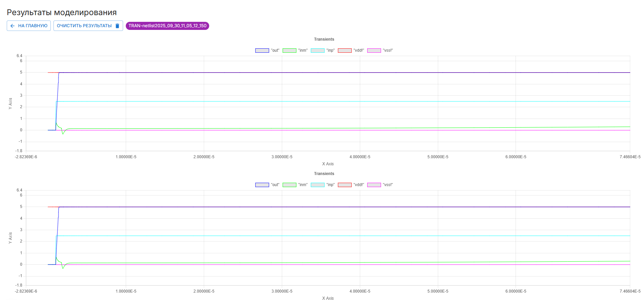Click the Результаты моделирования page heading
Viewport: 644px width, 300px height.
(x=62, y=12)
